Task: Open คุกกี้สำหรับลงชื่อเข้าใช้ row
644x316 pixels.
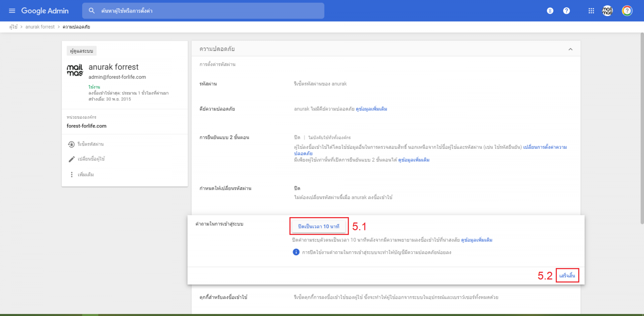Action: 386,298
